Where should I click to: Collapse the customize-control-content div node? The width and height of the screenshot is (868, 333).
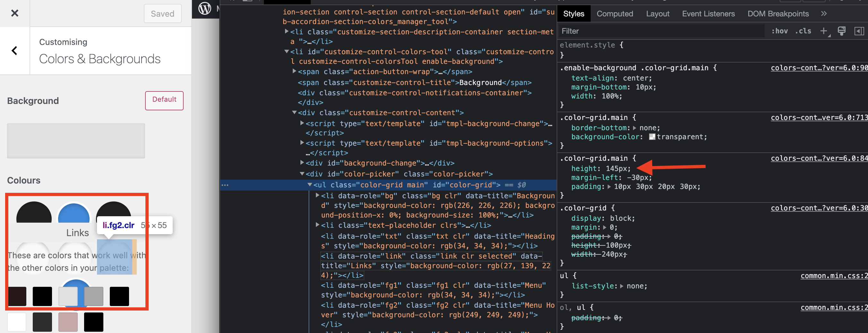tap(294, 113)
